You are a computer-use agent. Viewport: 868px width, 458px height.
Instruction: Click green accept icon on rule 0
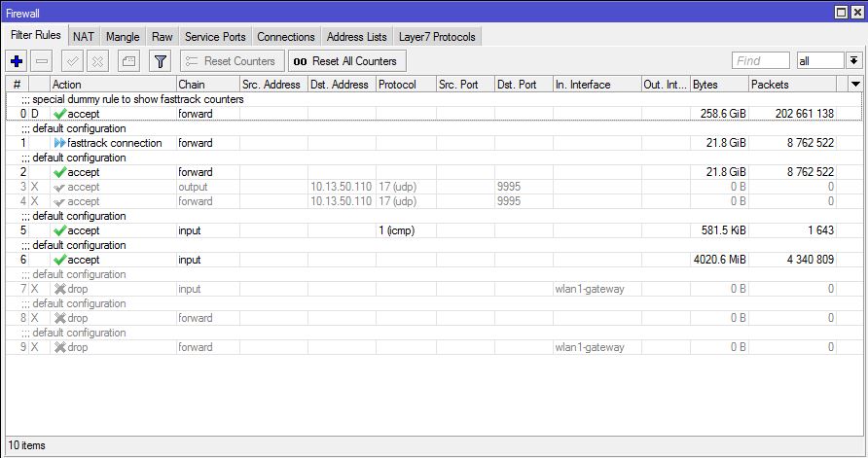pyautogui.click(x=59, y=114)
